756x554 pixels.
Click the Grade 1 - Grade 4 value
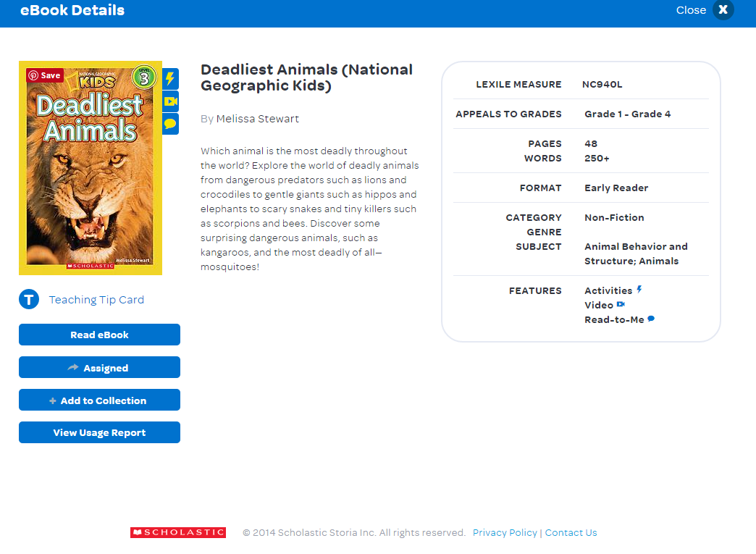coord(627,114)
